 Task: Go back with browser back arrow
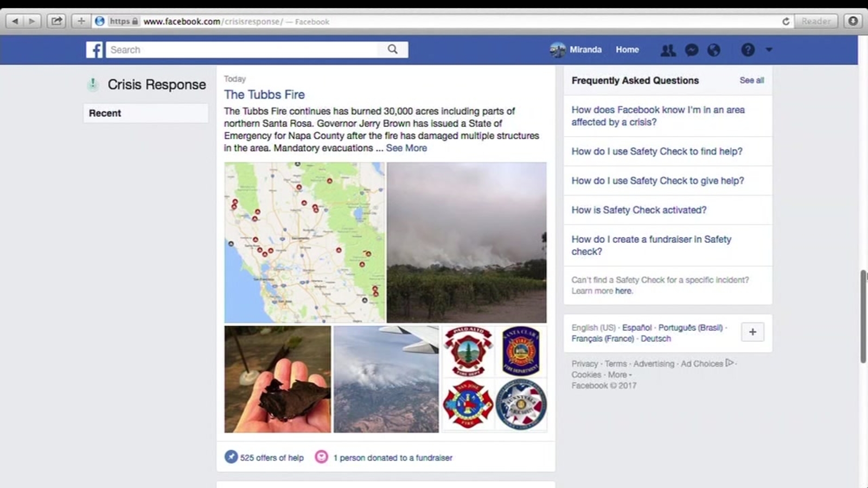(15, 21)
